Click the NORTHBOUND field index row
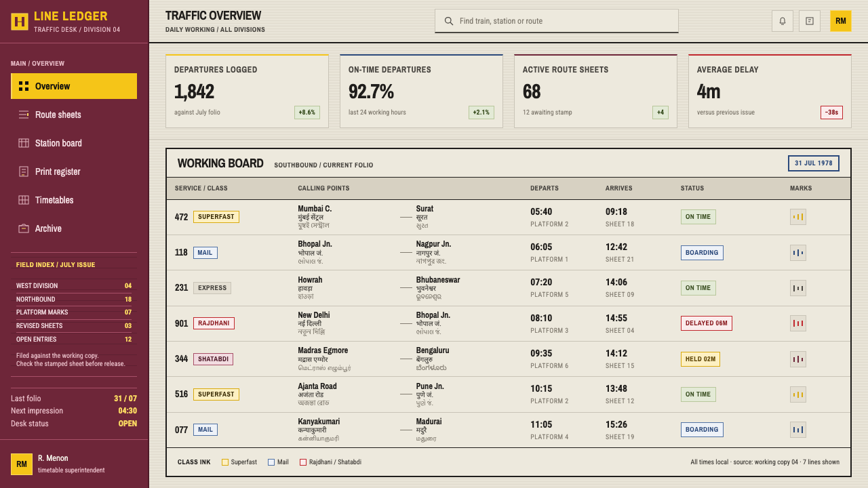 (x=74, y=300)
